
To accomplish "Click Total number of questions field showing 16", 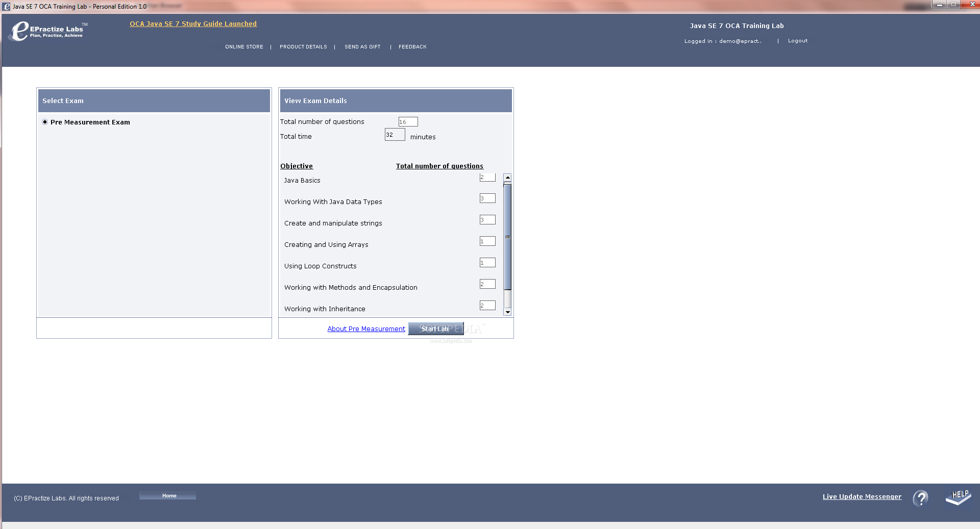I will tap(408, 121).
